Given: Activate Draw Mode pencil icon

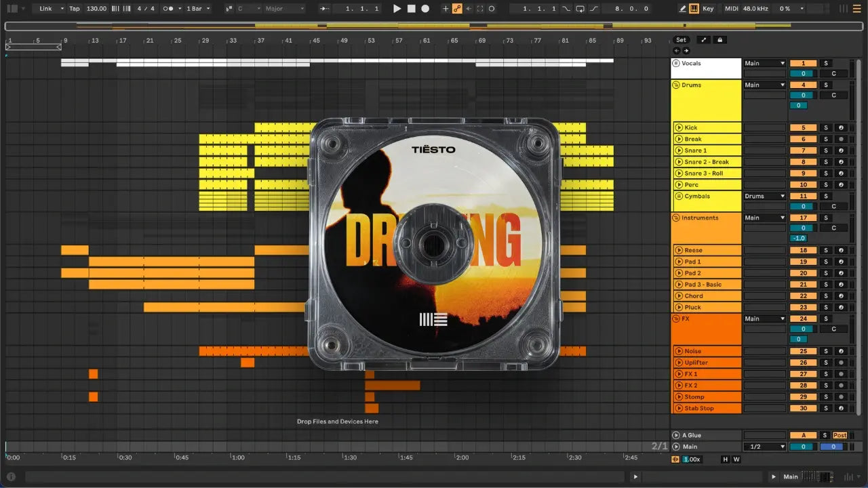Looking at the screenshot, I should (683, 9).
